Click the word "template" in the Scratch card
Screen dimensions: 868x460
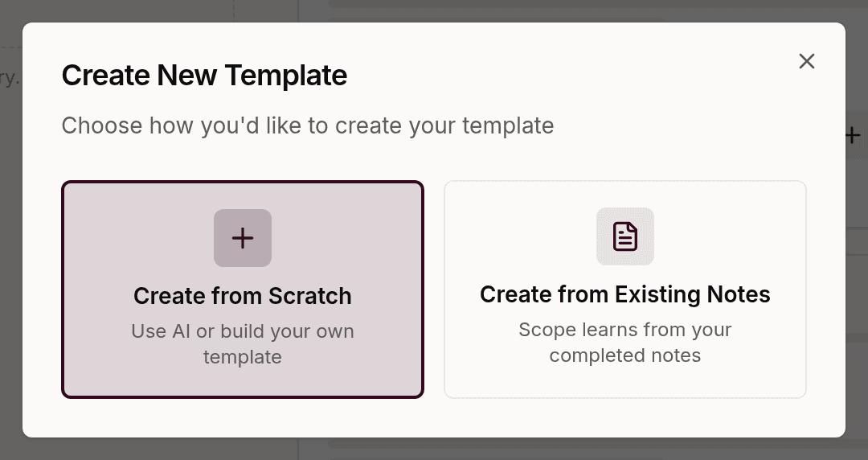pos(243,357)
